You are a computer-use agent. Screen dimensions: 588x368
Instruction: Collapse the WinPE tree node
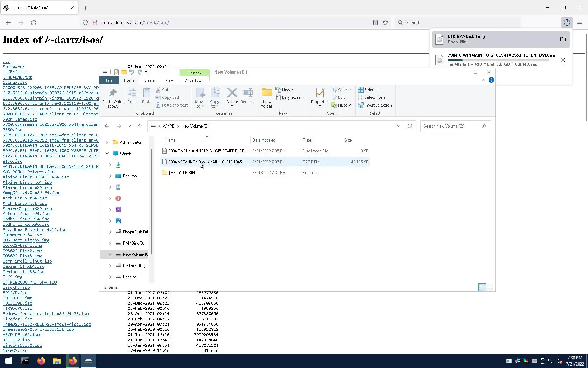coord(107,154)
